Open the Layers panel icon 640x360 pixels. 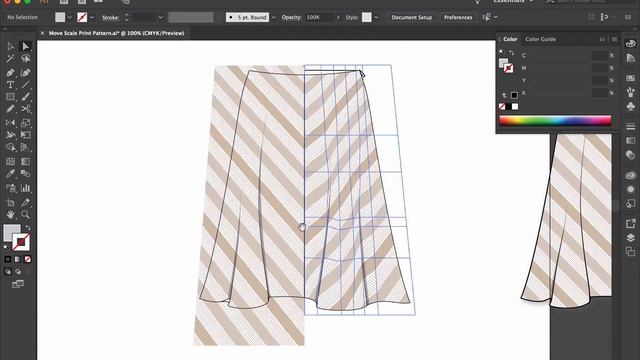[631, 238]
